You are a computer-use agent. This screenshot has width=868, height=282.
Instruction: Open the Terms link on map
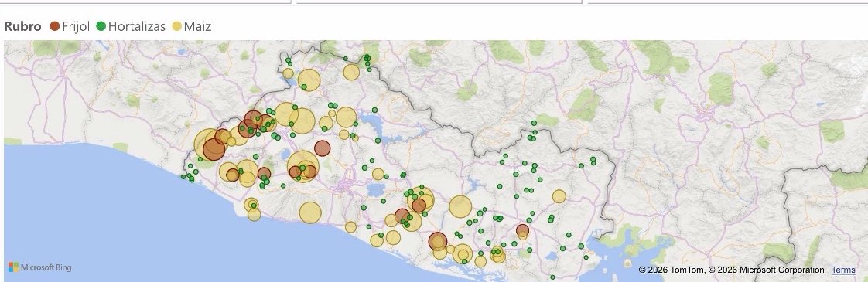(843, 270)
